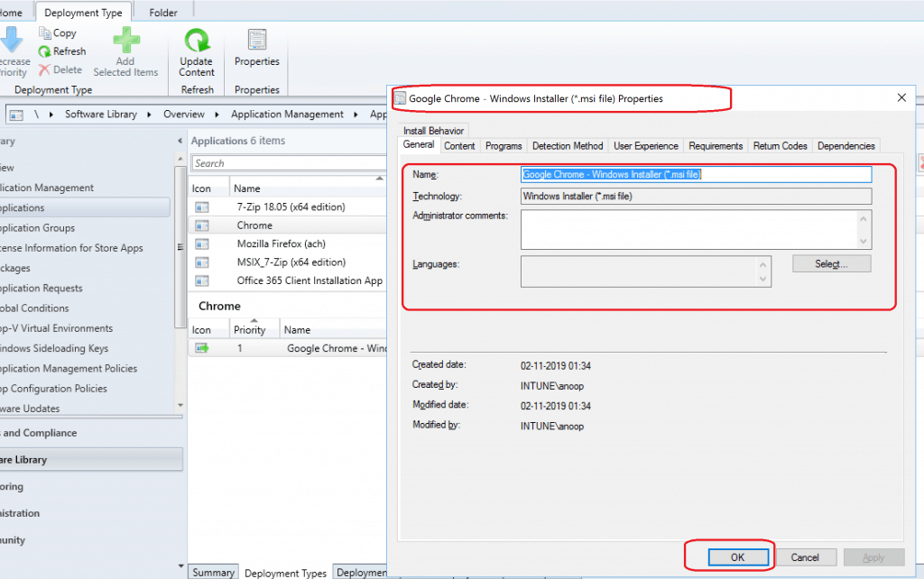Viewport: 924px width, 579px height.
Task: Click the red Delete icon
Action: (x=44, y=70)
